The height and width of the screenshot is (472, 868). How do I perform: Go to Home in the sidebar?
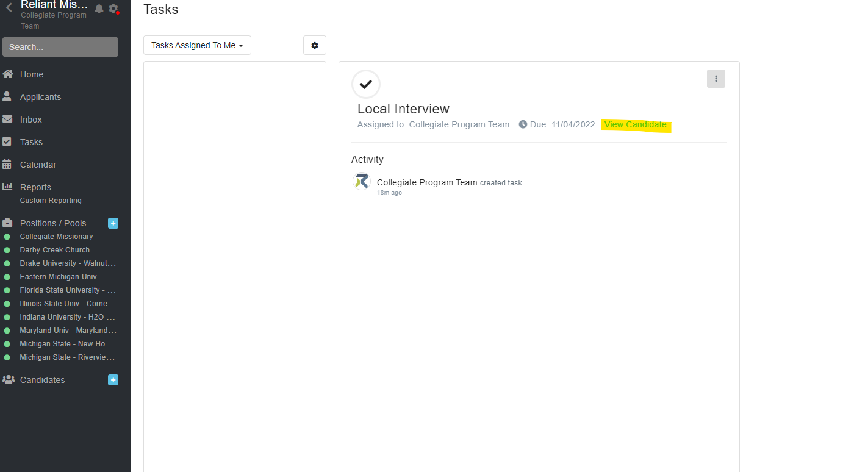tap(32, 74)
